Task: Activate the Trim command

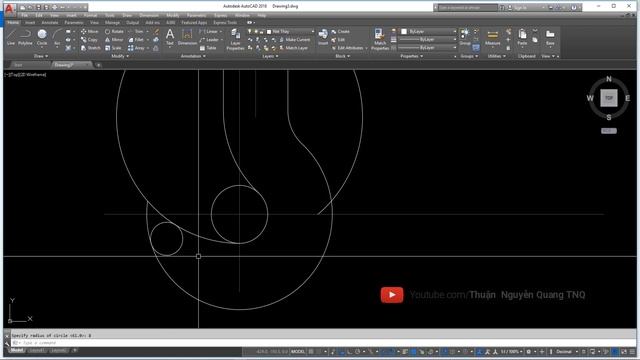Action: [x=136, y=31]
